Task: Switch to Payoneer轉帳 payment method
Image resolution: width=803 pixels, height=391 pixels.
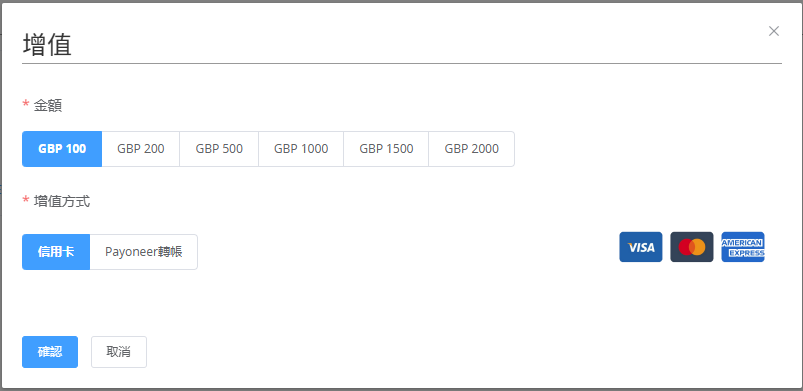Action: [x=144, y=252]
